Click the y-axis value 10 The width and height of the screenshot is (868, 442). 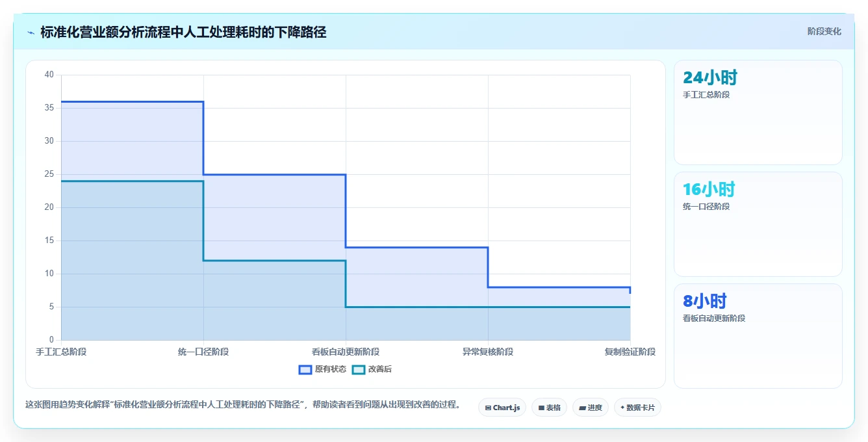click(49, 274)
